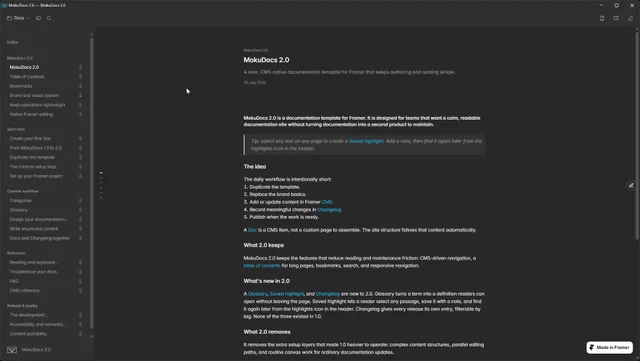640x361 pixels.
Task: Open Troubleshoot your docs page
Action: [x=33, y=272]
